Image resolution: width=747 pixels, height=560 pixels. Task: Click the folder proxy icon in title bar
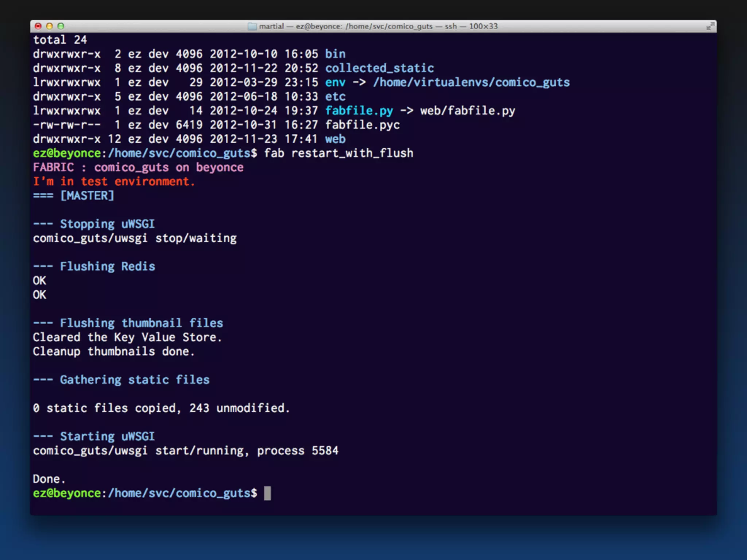coord(252,27)
